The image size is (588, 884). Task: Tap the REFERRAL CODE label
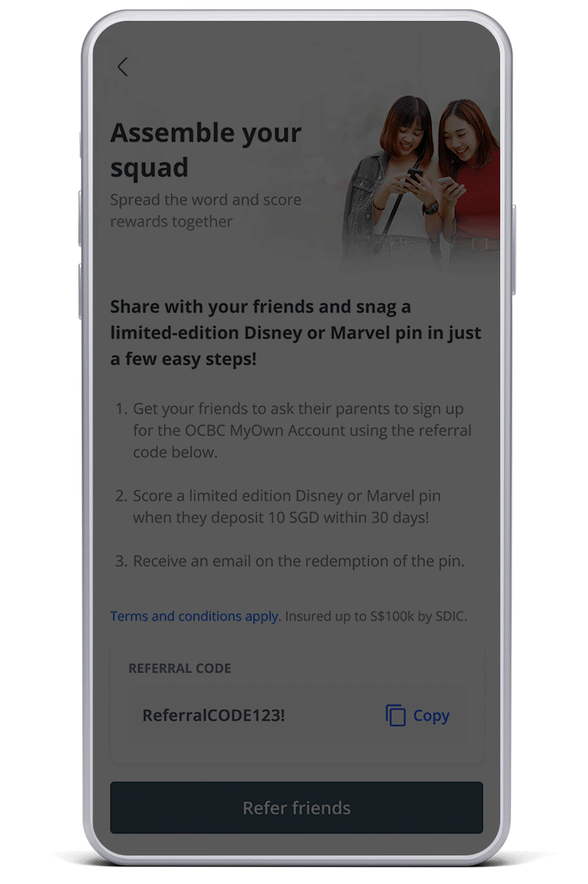(x=179, y=668)
